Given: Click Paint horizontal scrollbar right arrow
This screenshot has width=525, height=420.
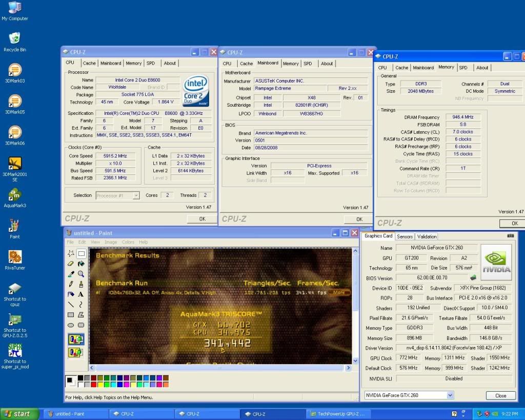Looking at the screenshot, I should point(348,368).
